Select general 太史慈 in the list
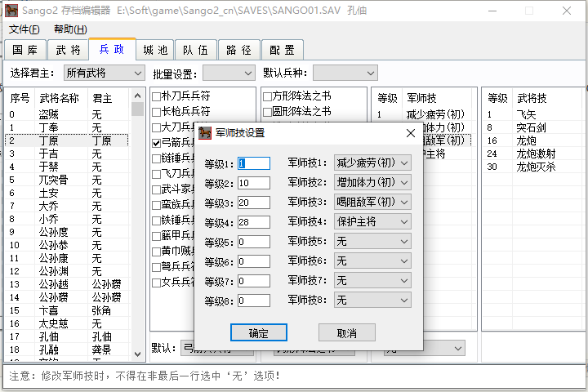Image resolution: width=588 pixels, height=392 pixels. (68, 323)
